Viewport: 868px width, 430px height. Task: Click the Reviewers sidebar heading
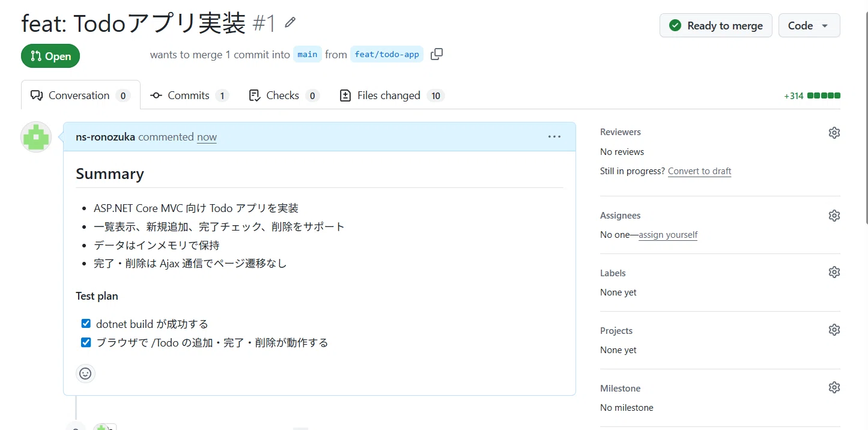(621, 132)
